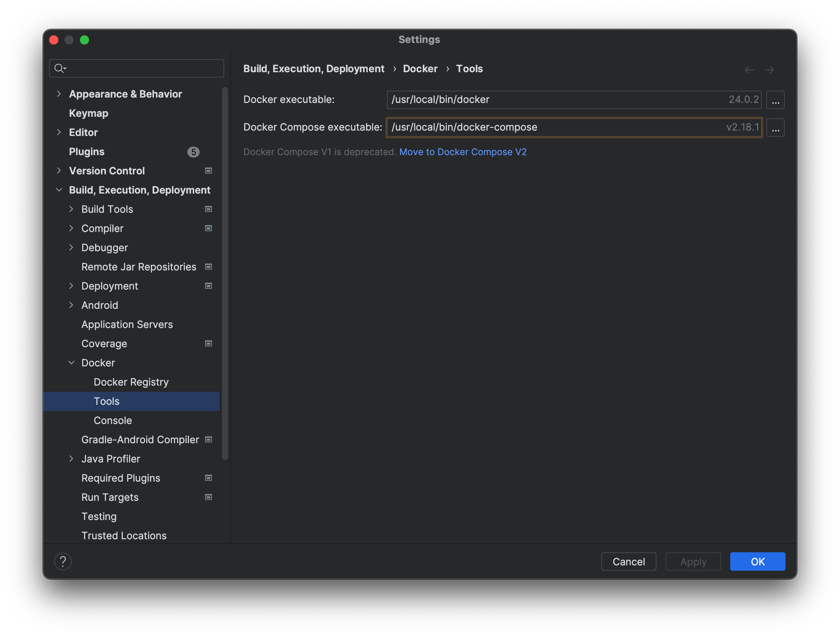Open the help question mark button
Viewport: 840px width, 636px height.
coord(63,561)
